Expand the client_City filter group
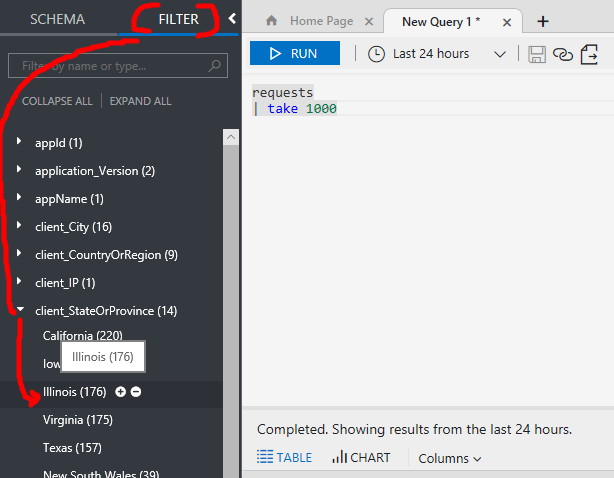Screen dimensions: 614x478 coord(18,225)
